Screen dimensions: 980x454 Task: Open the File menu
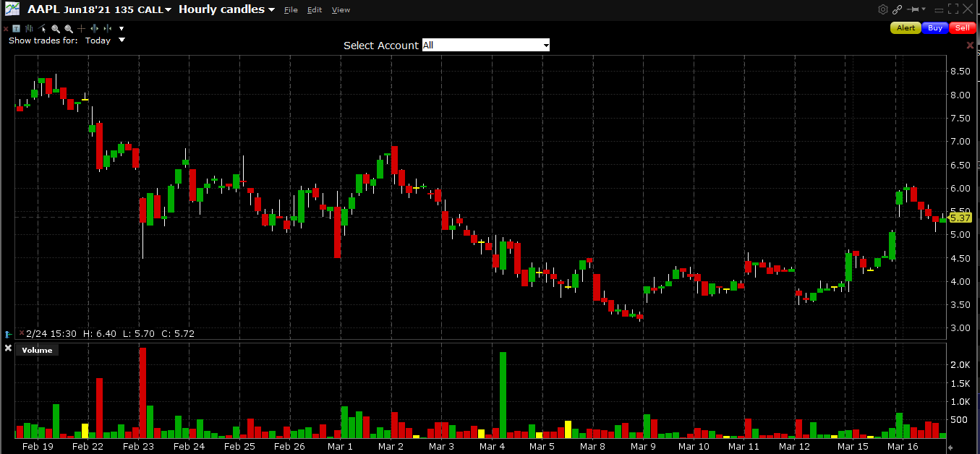(291, 10)
